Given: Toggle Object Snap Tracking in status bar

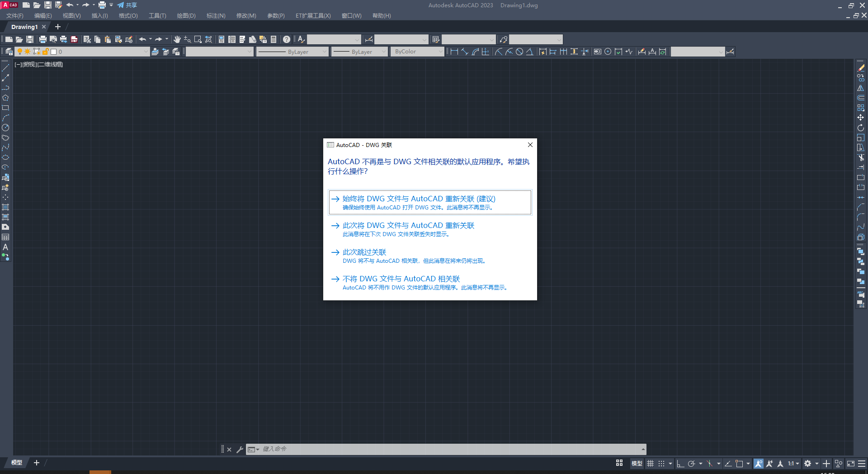Looking at the screenshot, I should pyautogui.click(x=728, y=464).
